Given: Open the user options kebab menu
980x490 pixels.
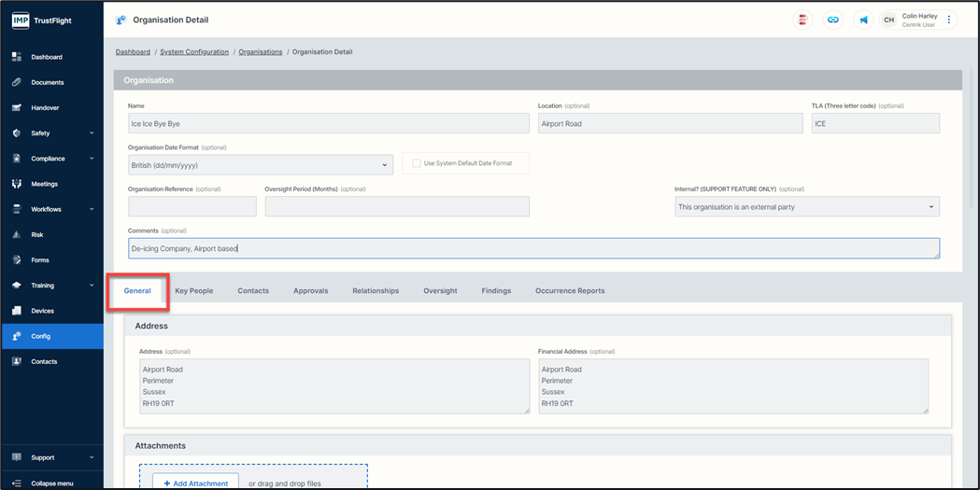Looking at the screenshot, I should coord(949,20).
